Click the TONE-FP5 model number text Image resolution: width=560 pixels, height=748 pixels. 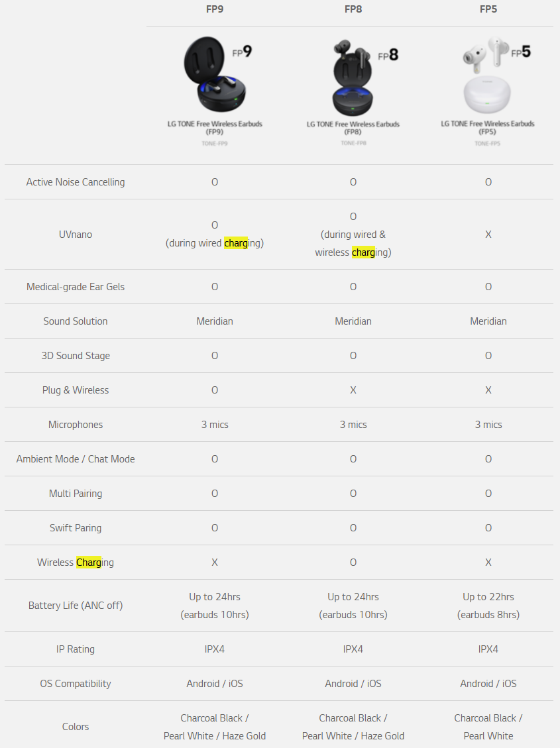click(x=488, y=143)
